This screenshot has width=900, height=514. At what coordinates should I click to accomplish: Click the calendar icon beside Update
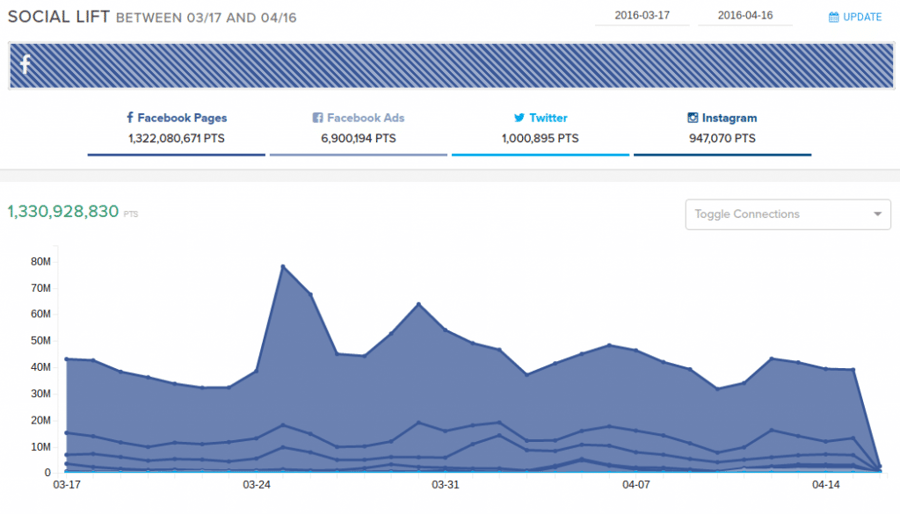834,17
